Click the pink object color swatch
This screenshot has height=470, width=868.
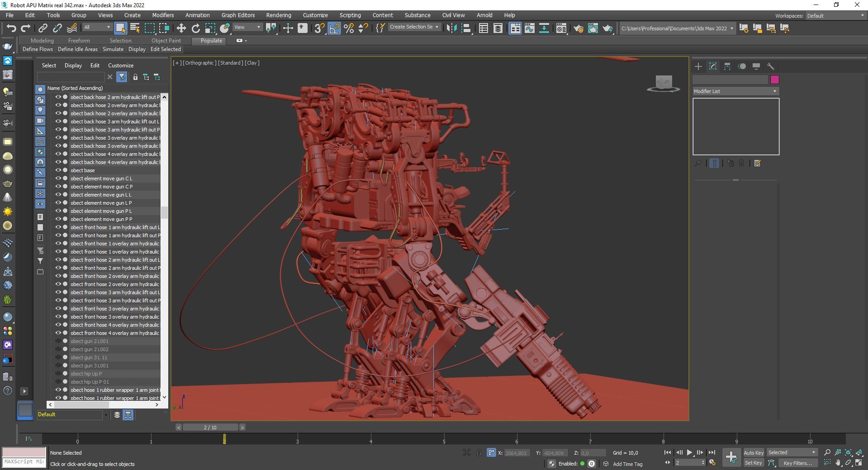tap(775, 80)
